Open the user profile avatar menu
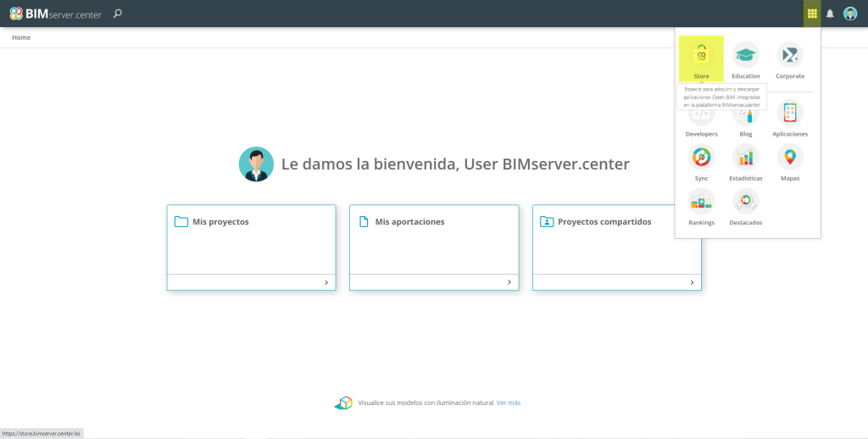This screenshot has height=439, width=868. pos(850,14)
